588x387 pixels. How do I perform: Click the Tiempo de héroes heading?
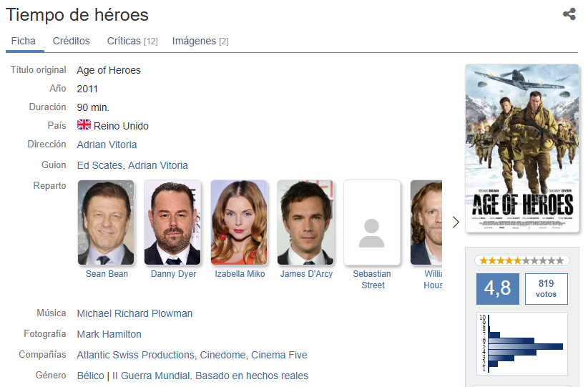[x=77, y=15]
